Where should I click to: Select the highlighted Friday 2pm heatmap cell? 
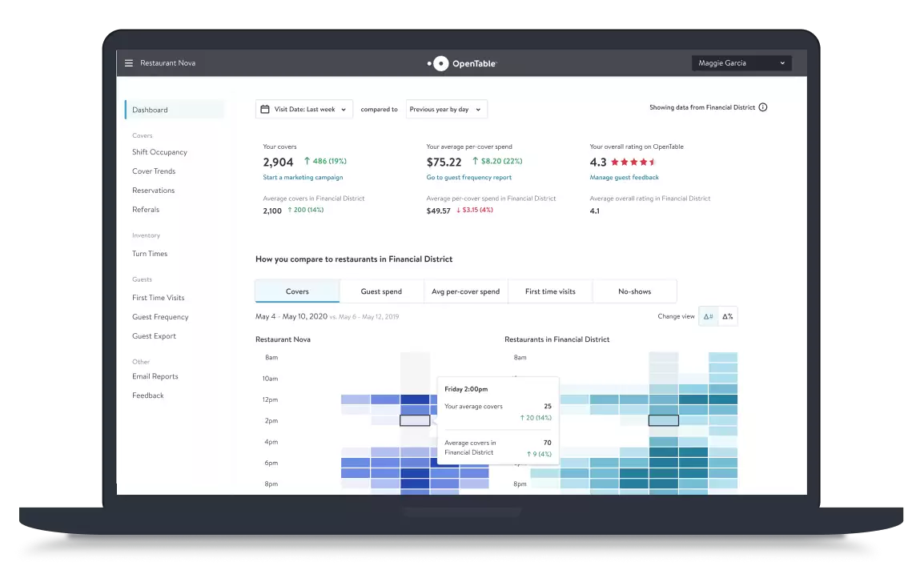415,420
